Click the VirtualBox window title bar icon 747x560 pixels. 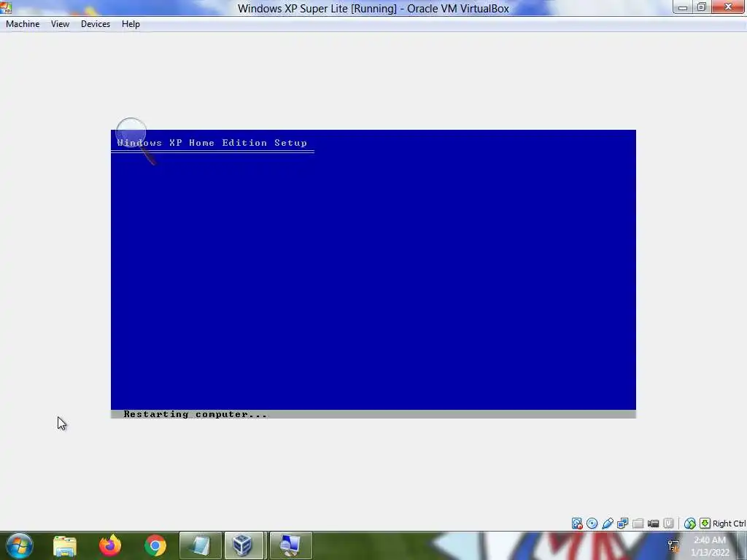[x=6, y=7]
